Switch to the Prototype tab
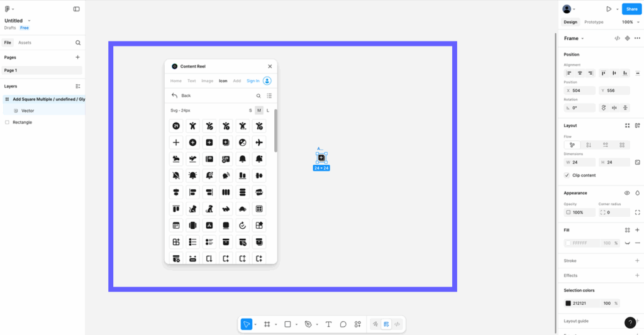The width and height of the screenshot is (644, 335). (594, 22)
